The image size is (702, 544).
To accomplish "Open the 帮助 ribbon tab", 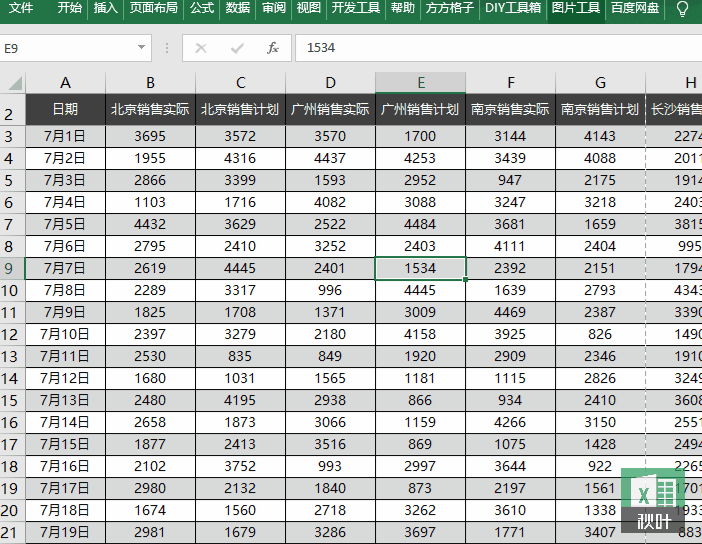I will click(403, 8).
